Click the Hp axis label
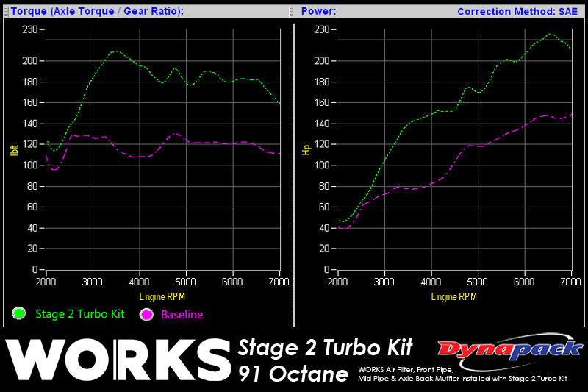The width and height of the screenshot is (588, 392). click(305, 147)
